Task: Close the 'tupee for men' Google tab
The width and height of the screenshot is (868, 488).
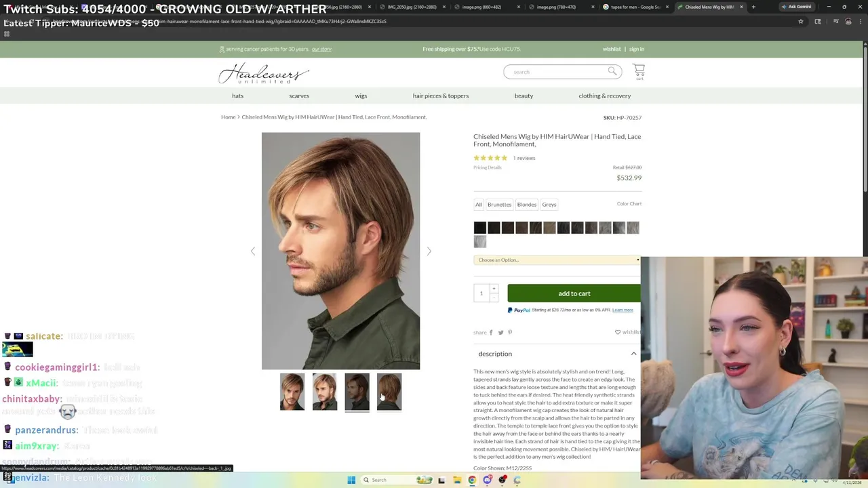Action: coord(667,7)
